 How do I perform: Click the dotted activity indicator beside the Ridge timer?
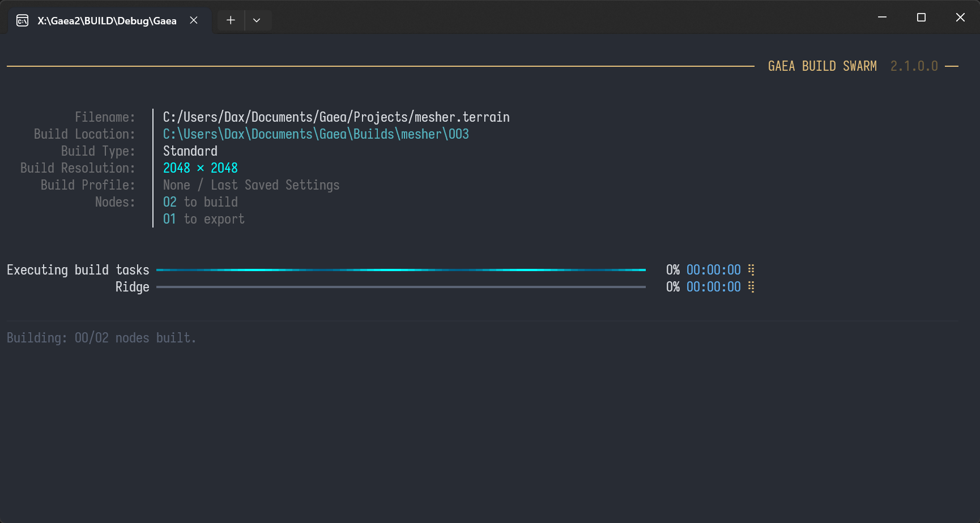click(751, 288)
